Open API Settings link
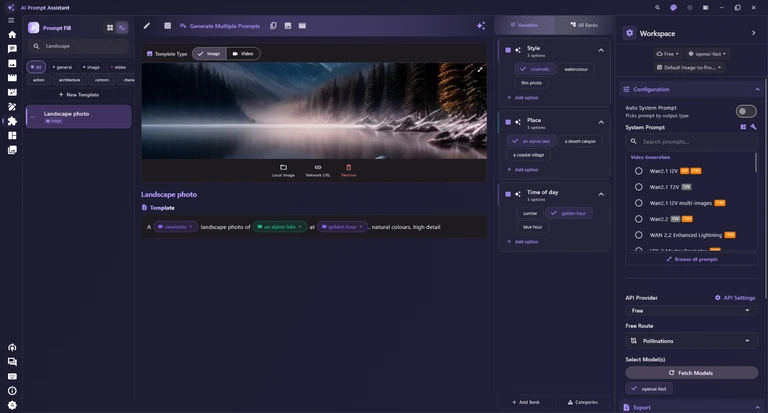Viewport: 768px width, 413px height. coord(735,298)
